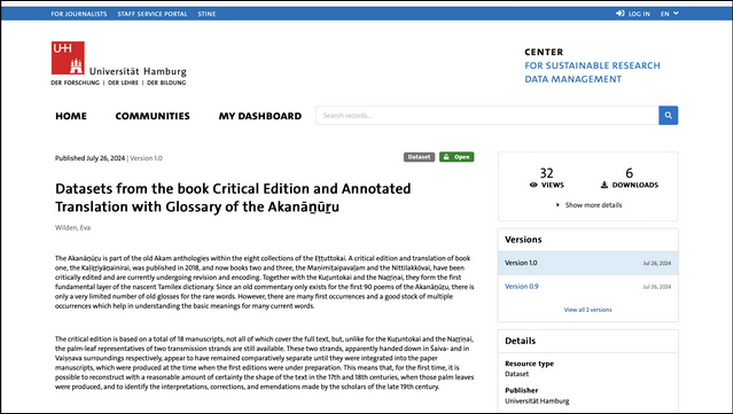Click the downloads arrow icon
Image resolution: width=733 pixels, height=414 pixels.
(605, 185)
